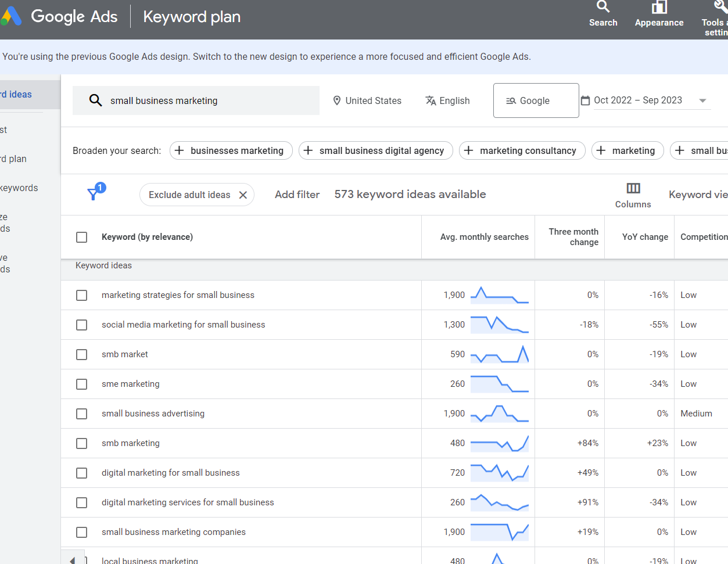Image resolution: width=728 pixels, height=564 pixels.
Task: Add 'small business digital agency' suggestion
Action: [x=376, y=150]
